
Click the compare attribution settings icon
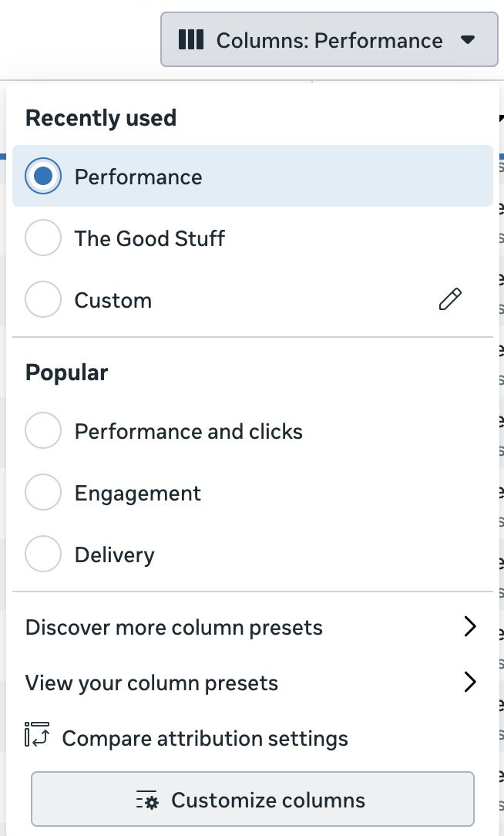[37, 734]
